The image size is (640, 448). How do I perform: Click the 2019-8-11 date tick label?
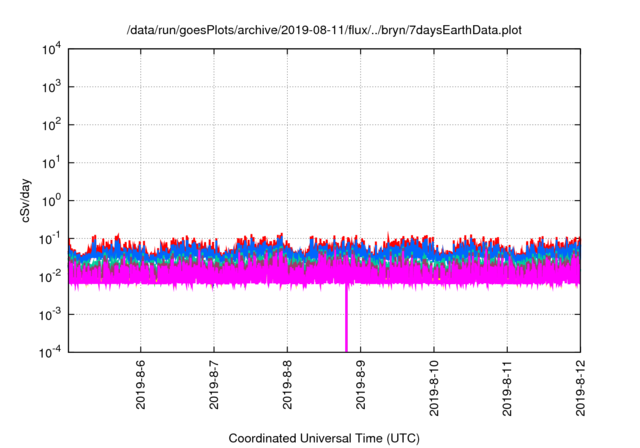tap(507, 388)
